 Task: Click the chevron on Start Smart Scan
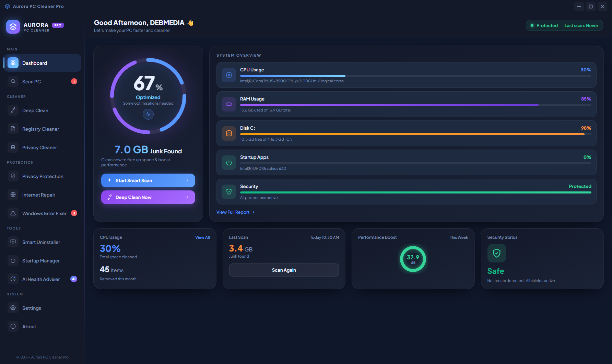coord(187,180)
